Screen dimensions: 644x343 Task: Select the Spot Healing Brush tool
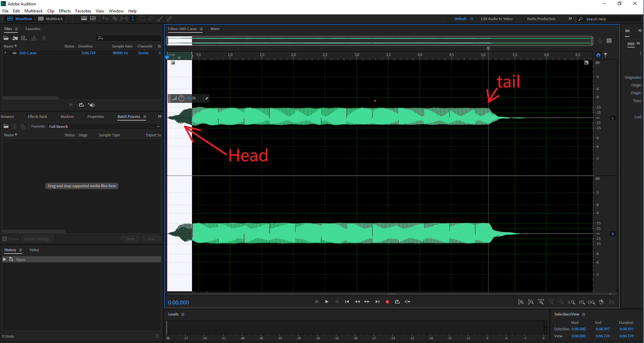tap(169, 19)
